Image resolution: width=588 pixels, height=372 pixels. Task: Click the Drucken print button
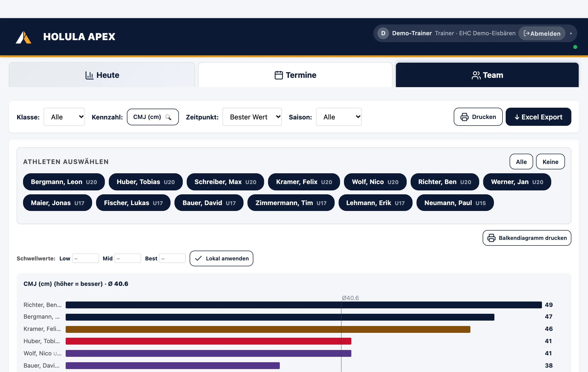478,117
